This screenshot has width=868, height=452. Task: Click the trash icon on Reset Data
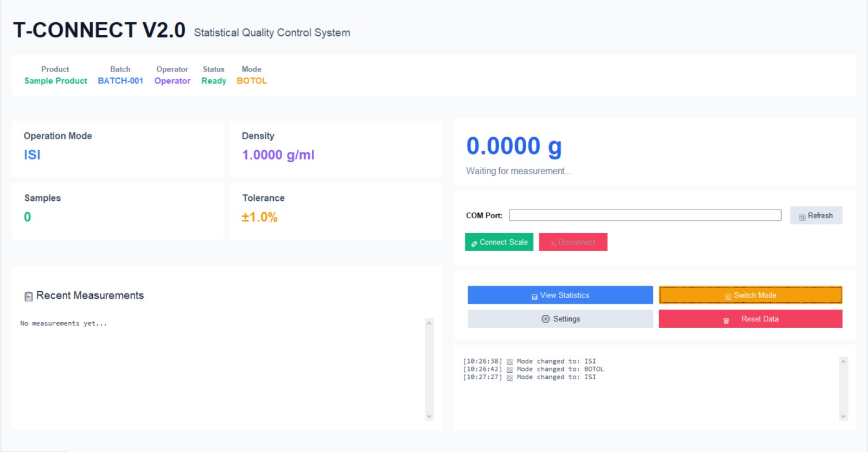tap(726, 320)
